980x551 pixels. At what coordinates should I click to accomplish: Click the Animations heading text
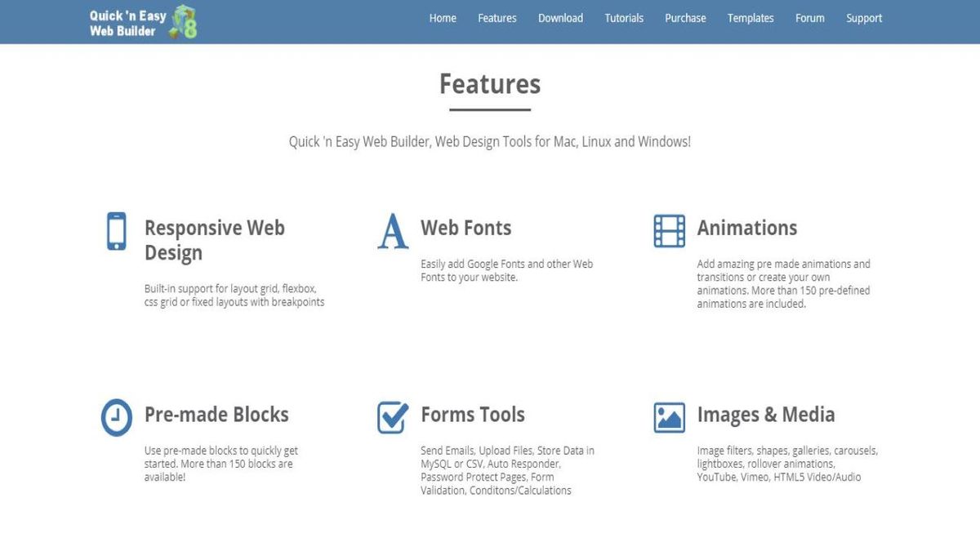click(747, 229)
